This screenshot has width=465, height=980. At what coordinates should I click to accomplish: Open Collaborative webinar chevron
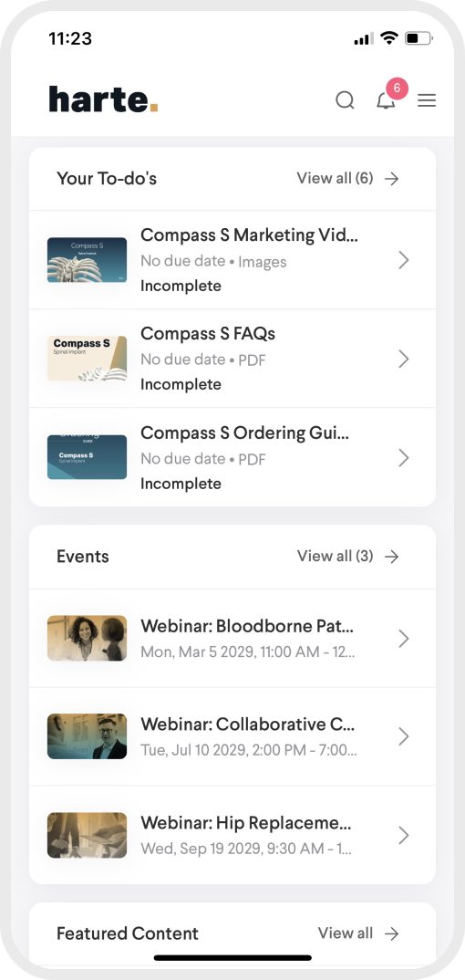click(404, 736)
